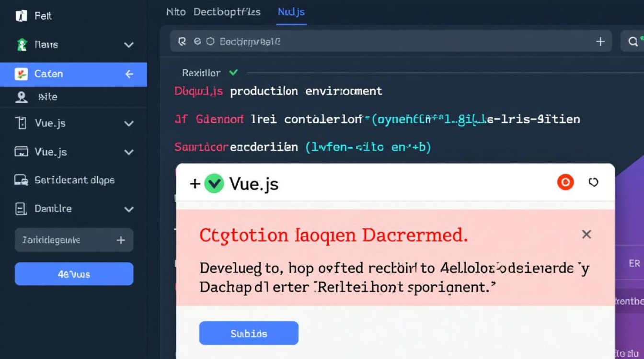Image resolution: width=644 pixels, height=359 pixels.
Task: Click the address bar input field
Action: [x=383, y=42]
